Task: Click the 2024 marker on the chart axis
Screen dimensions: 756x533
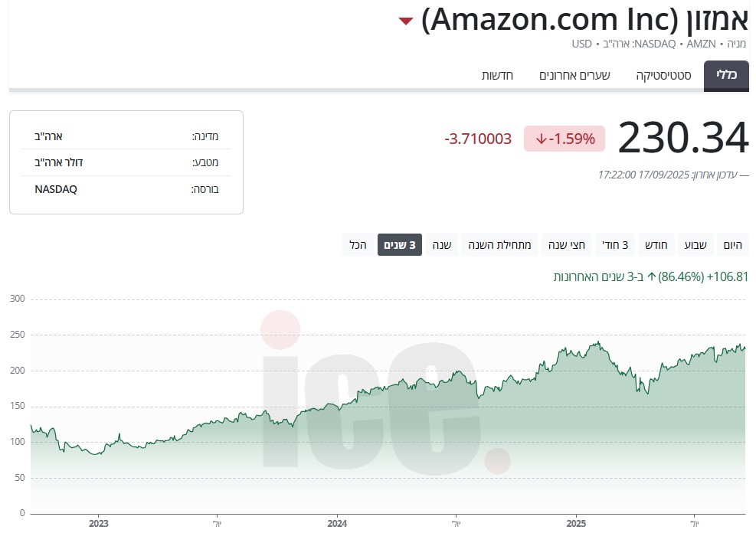Action: (x=337, y=524)
